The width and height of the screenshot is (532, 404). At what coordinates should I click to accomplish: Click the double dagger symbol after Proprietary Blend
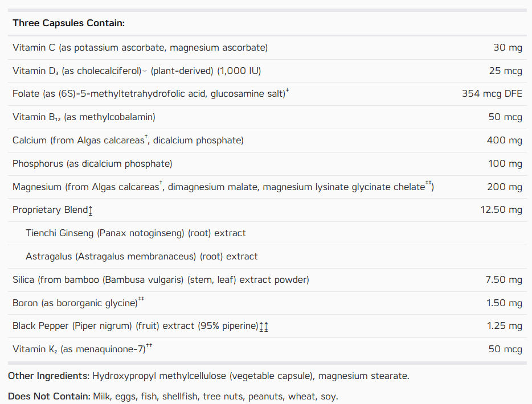tap(91, 211)
